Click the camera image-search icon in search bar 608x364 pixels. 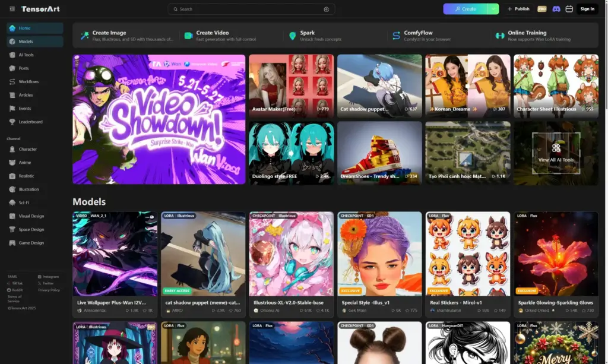326,10
